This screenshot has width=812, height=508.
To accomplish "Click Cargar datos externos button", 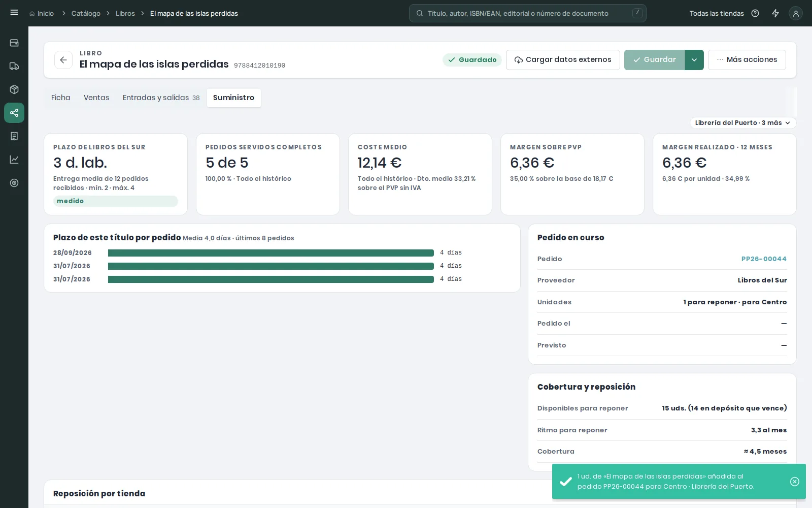I will point(563,60).
